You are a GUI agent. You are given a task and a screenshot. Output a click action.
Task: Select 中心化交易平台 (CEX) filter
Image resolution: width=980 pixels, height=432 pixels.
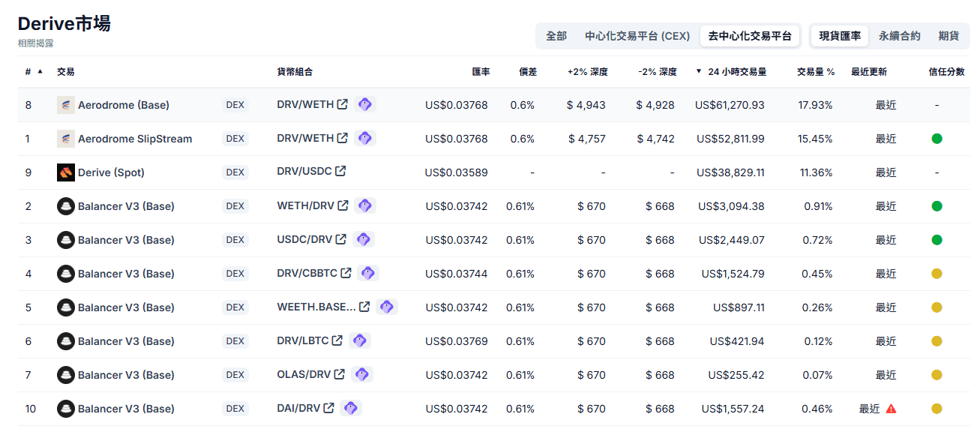(x=637, y=36)
